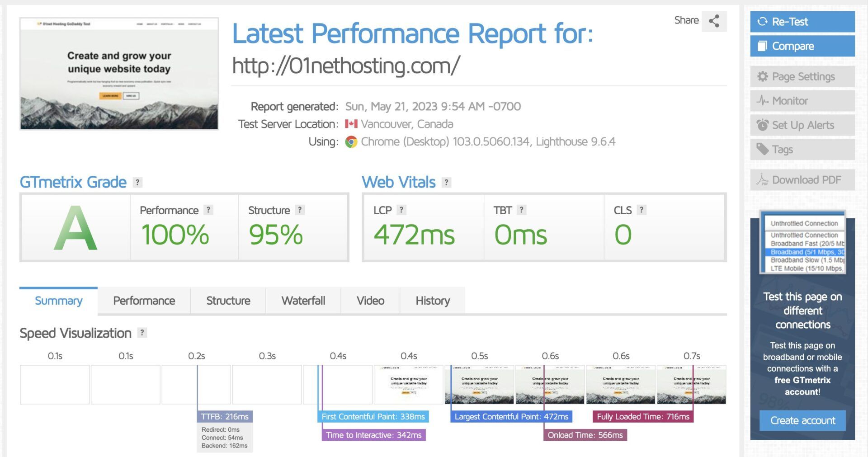Click the Tags label icon
This screenshot has width=868, height=457.
[x=762, y=149]
